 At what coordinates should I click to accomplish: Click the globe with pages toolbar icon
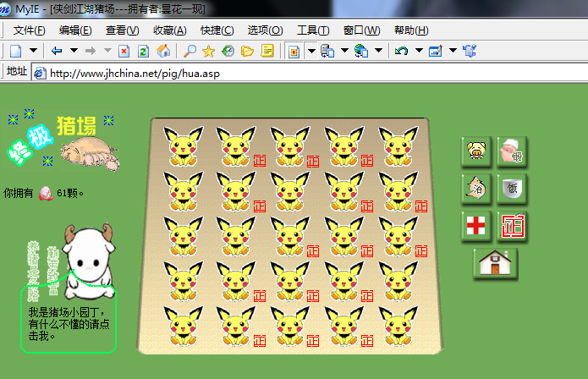click(x=361, y=51)
